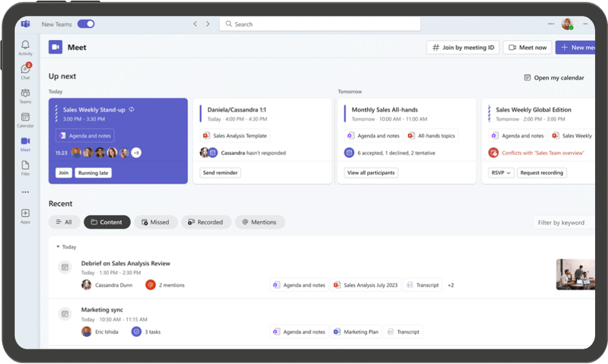Viewport: 608px width, 364px height.
Task: View all participants of Monthly Sales All-hands
Action: click(371, 173)
